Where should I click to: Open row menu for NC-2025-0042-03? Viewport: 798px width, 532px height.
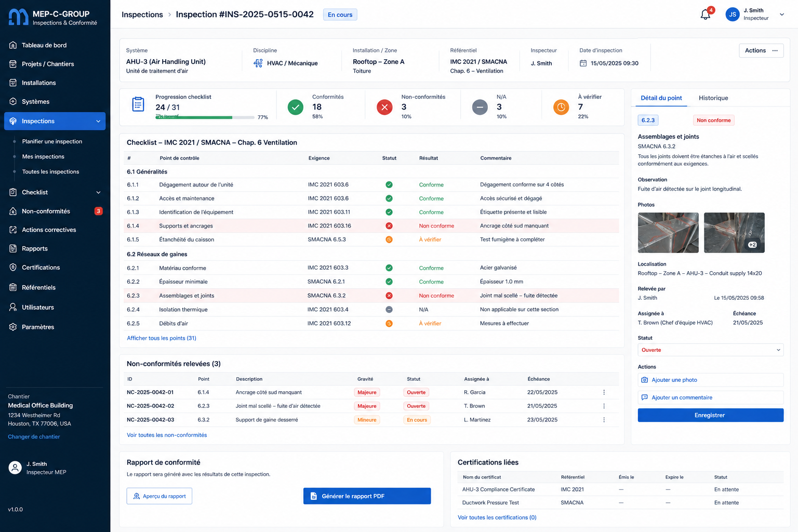[604, 420]
